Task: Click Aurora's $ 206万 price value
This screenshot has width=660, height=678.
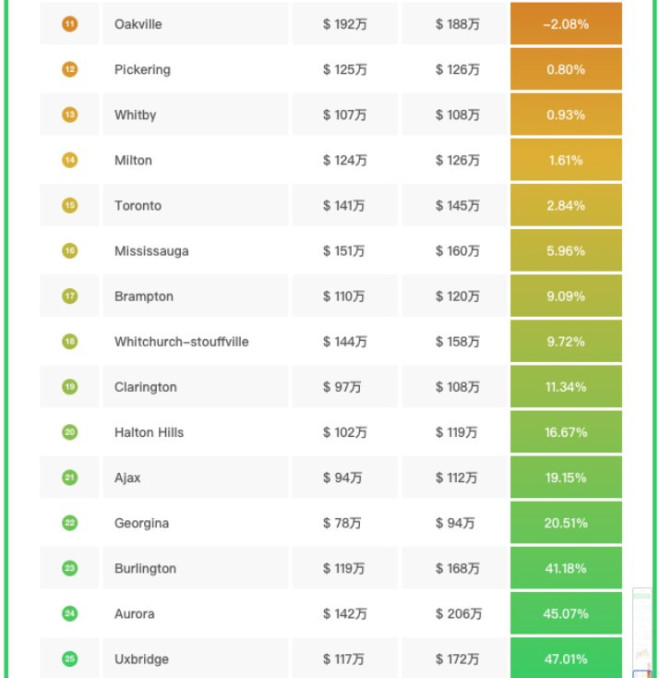Action: [x=458, y=614]
